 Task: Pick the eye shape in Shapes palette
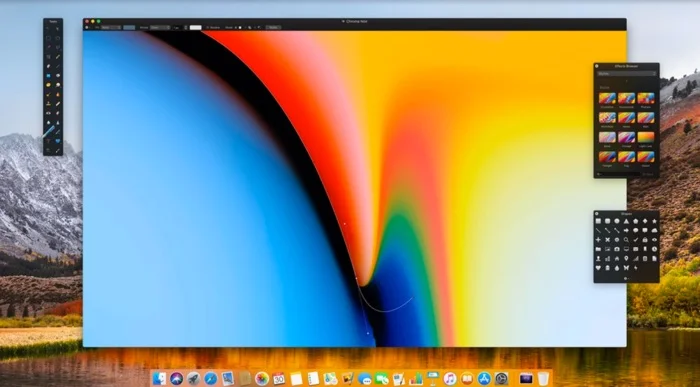[x=654, y=240]
